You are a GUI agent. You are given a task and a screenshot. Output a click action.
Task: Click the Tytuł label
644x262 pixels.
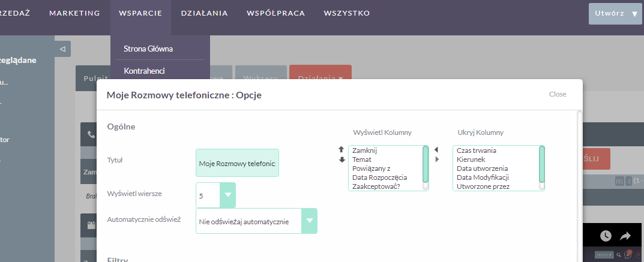(115, 160)
